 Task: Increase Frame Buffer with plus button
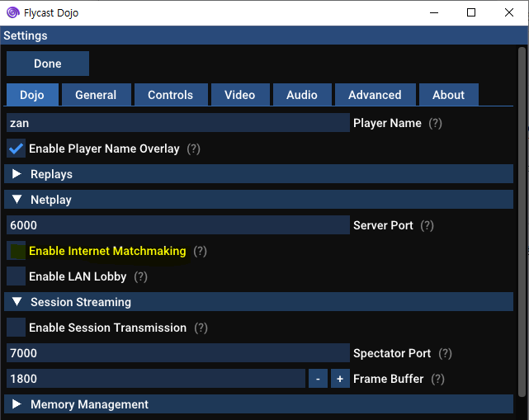[x=340, y=379]
